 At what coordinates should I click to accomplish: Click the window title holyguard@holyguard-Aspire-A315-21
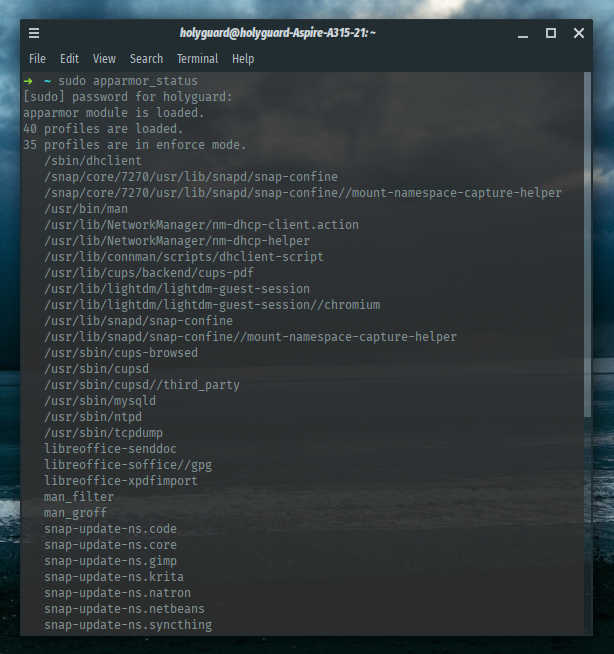[x=277, y=33]
